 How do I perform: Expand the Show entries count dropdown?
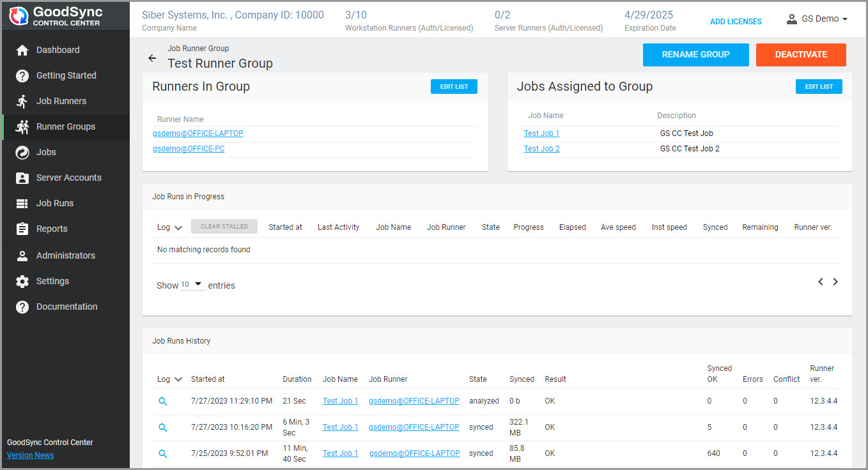192,285
